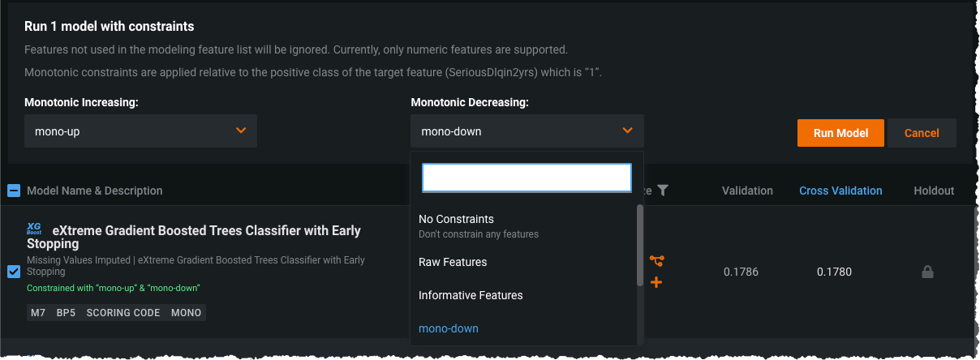The height and width of the screenshot is (360, 980).
Task: Click the MONO badge on the model
Action: pyautogui.click(x=187, y=312)
